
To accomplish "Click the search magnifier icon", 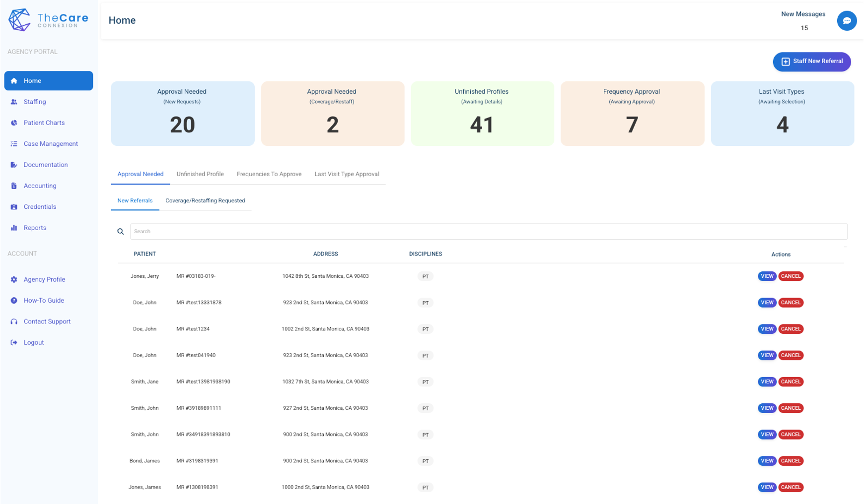I will [x=120, y=232].
